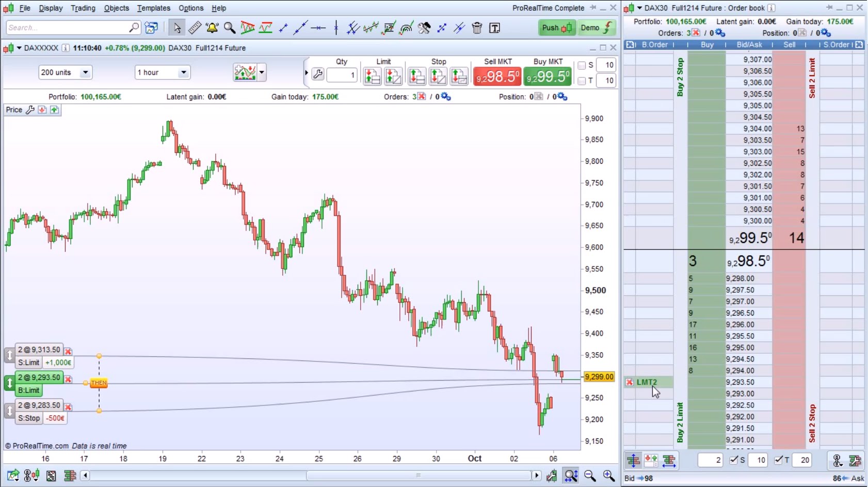868x487 pixels.
Task: Enable the S checkbox in order book footer
Action: click(733, 460)
